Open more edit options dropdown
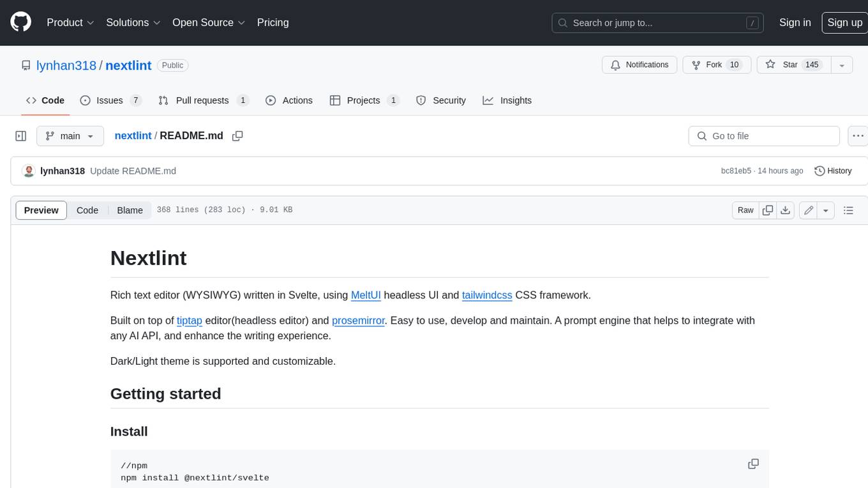This screenshot has width=868, height=488. point(826,210)
